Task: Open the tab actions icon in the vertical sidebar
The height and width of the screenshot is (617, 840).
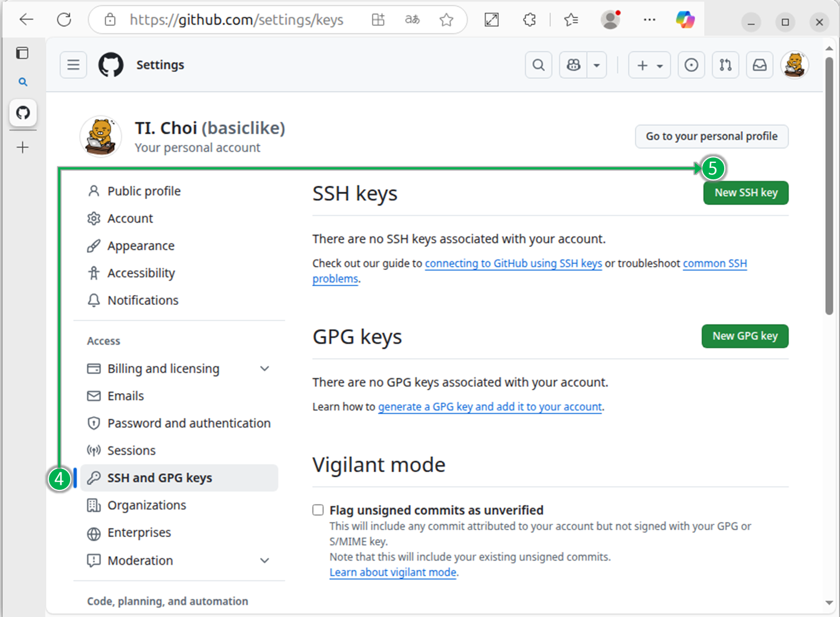Action: 22,53
